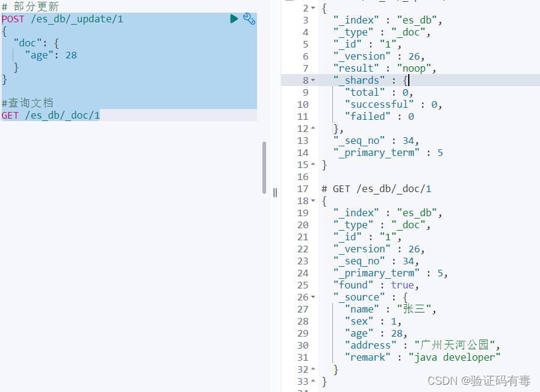Click the "_id" : "1" line 5
This screenshot has width=540, height=392.
[x=367, y=44]
